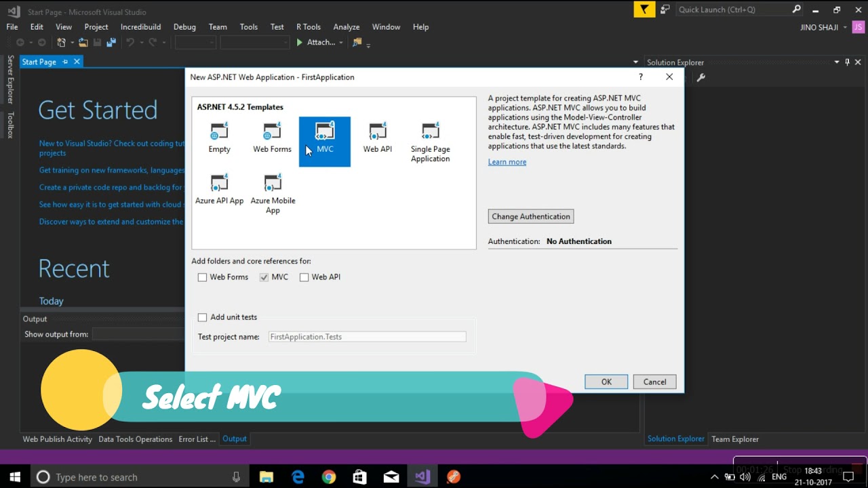Show hidden system tray icons chevron

point(714,477)
